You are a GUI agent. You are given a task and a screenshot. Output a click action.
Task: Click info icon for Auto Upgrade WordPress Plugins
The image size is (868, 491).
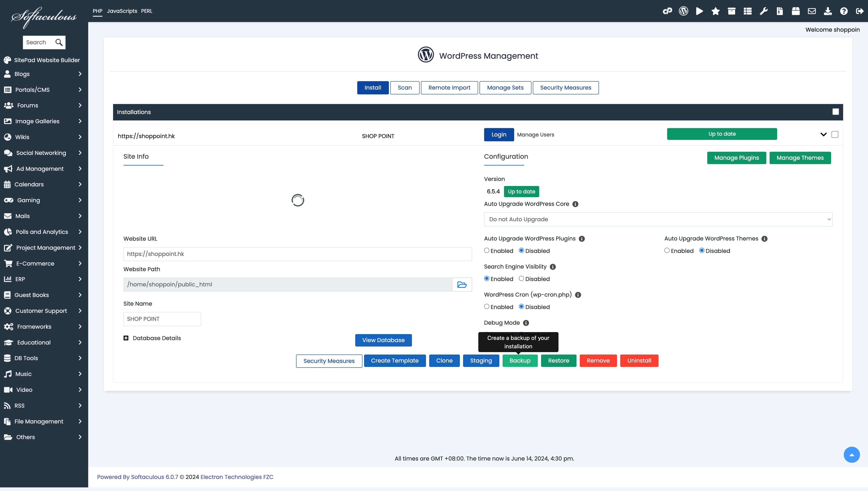pyautogui.click(x=582, y=239)
